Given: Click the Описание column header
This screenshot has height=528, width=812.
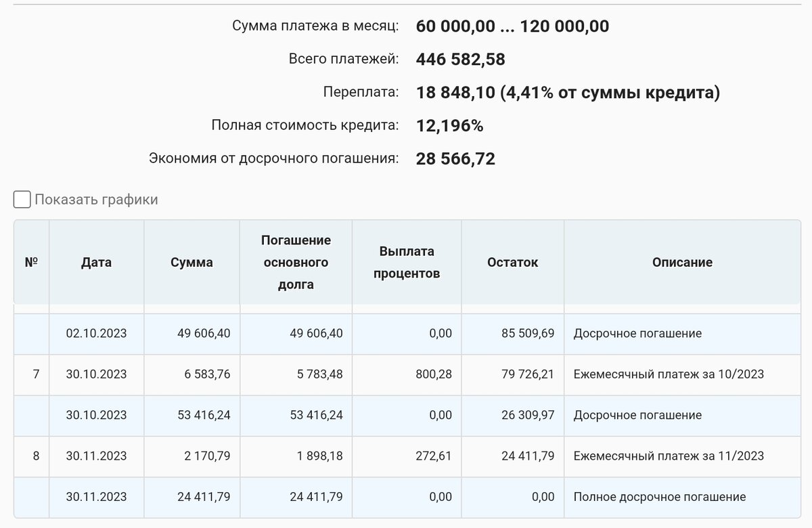Looking at the screenshot, I should pyautogui.click(x=682, y=262).
